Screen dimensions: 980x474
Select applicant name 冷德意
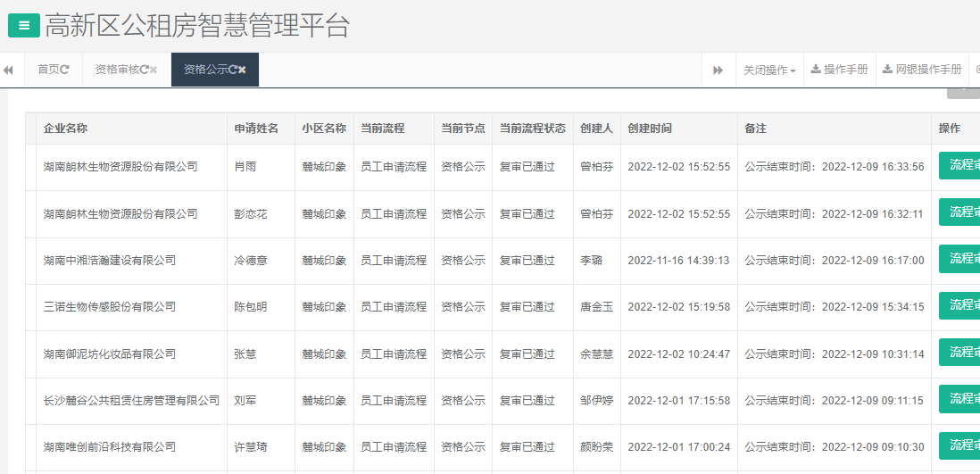pyautogui.click(x=251, y=260)
